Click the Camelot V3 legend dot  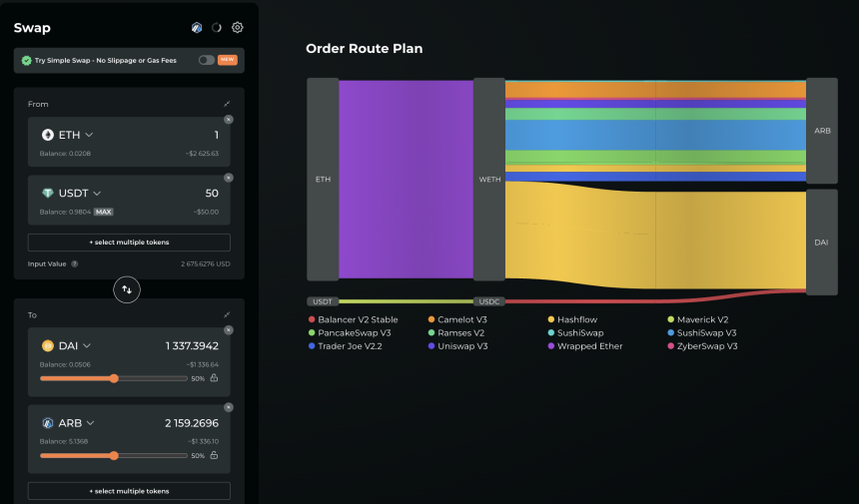coord(431,319)
